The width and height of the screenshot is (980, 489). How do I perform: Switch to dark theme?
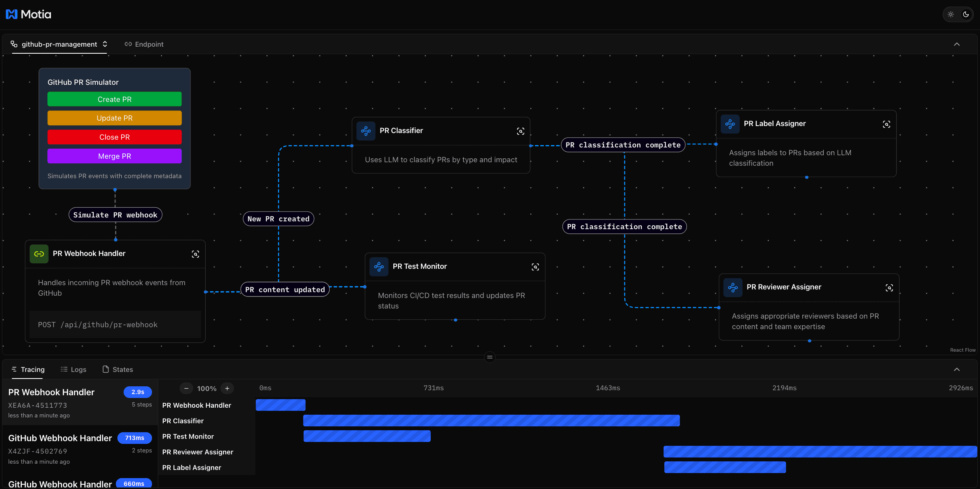966,14
